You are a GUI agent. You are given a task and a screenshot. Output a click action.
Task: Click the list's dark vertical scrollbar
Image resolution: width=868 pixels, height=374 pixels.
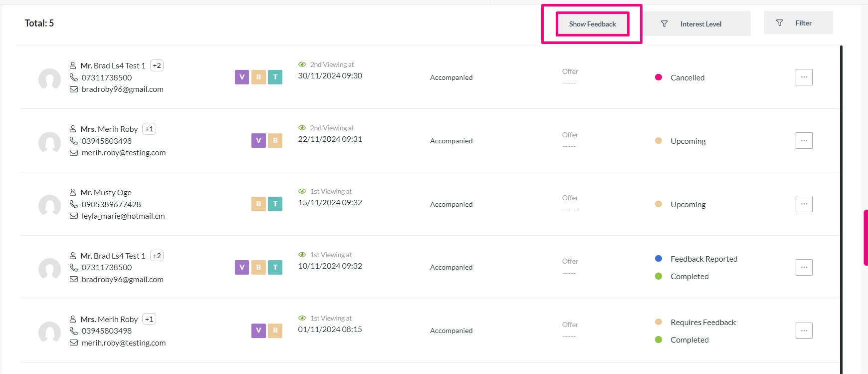pos(841,210)
